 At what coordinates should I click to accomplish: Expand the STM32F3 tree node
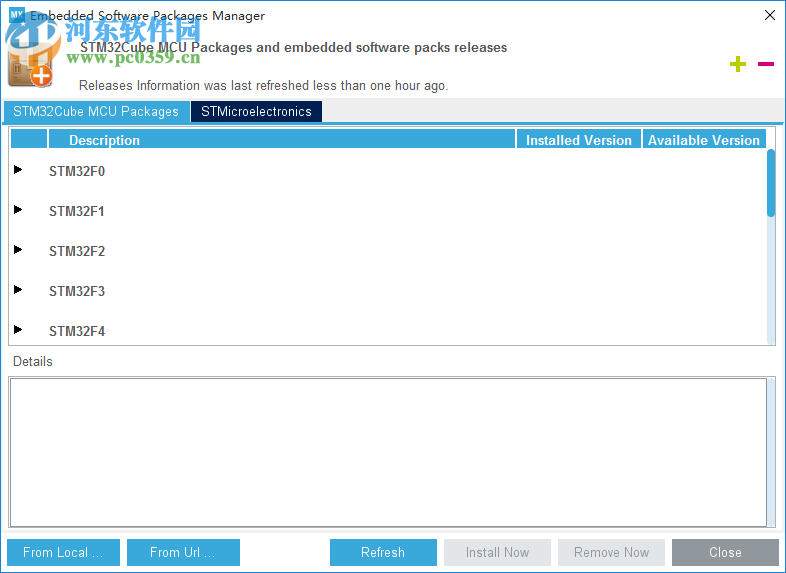click(x=18, y=290)
